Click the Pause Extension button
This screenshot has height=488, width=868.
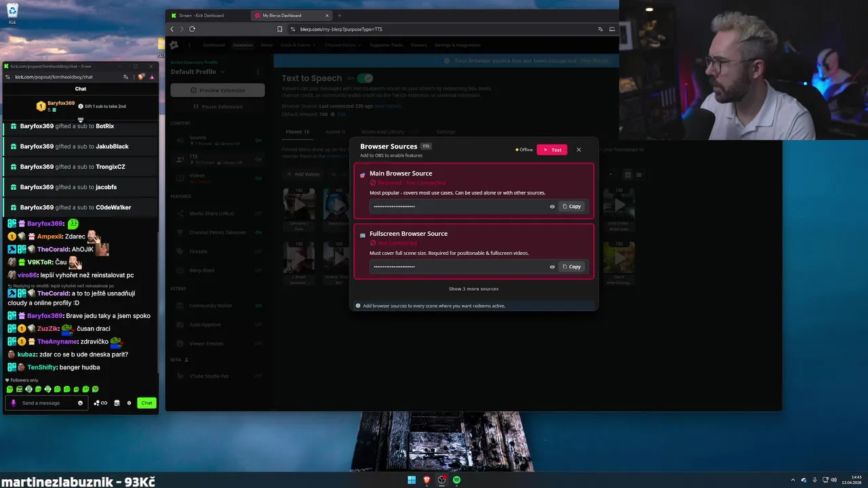point(218,106)
